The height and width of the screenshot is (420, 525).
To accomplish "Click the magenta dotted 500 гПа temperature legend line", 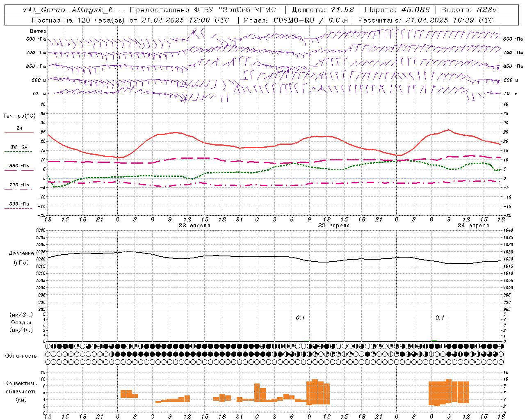I will point(18,208).
